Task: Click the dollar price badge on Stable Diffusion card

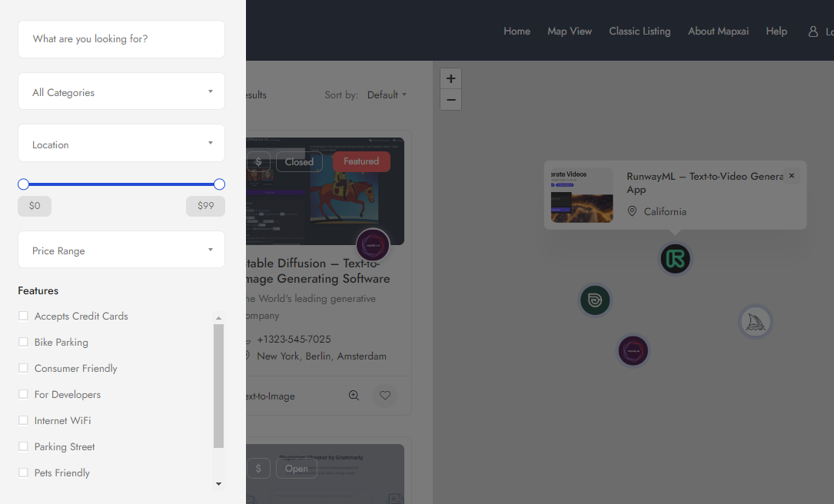Action: coord(258,161)
